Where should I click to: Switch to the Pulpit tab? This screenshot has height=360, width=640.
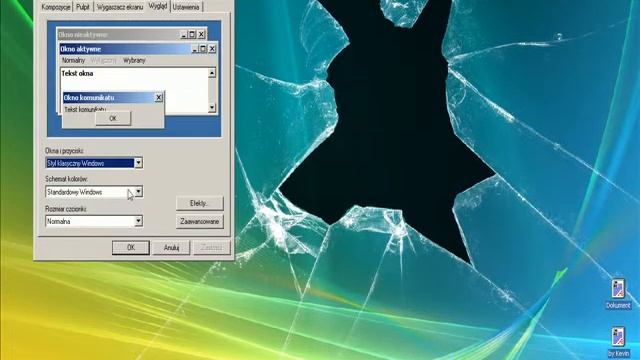tap(83, 7)
